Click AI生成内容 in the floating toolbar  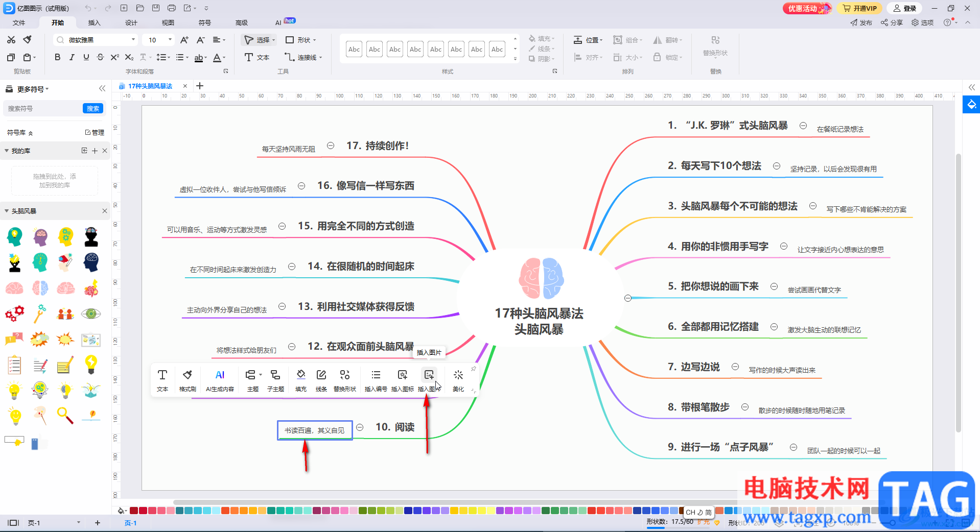coord(220,380)
